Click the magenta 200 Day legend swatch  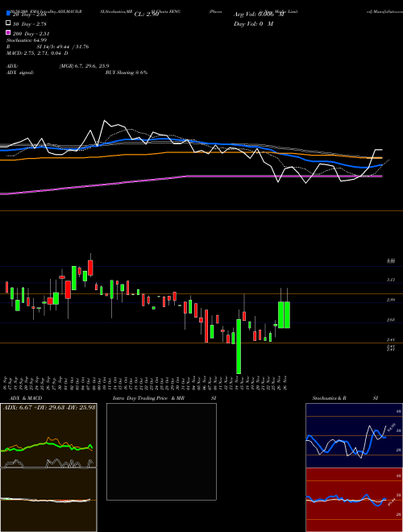click(8, 33)
